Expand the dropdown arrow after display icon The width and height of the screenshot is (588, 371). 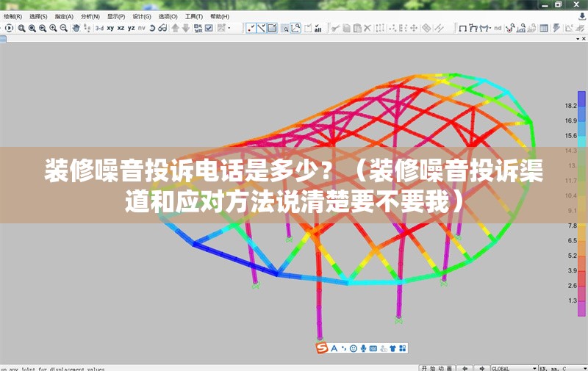[229, 28]
